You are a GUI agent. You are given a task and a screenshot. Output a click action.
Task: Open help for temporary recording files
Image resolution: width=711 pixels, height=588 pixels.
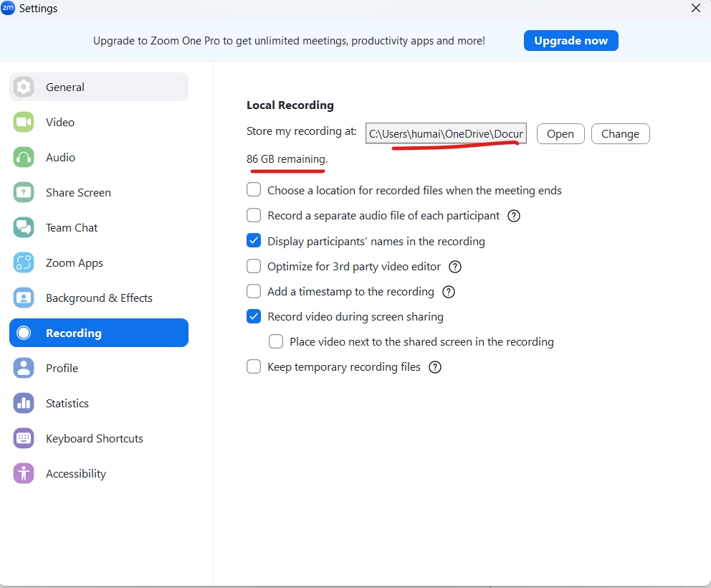point(435,367)
